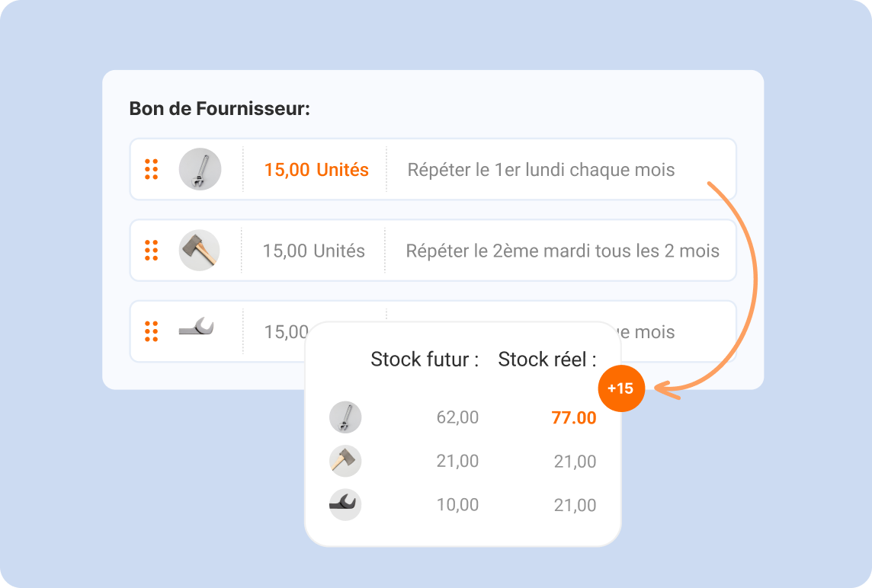Click the spanner icon in stock panel
This screenshot has height=588, width=872.
[345, 504]
